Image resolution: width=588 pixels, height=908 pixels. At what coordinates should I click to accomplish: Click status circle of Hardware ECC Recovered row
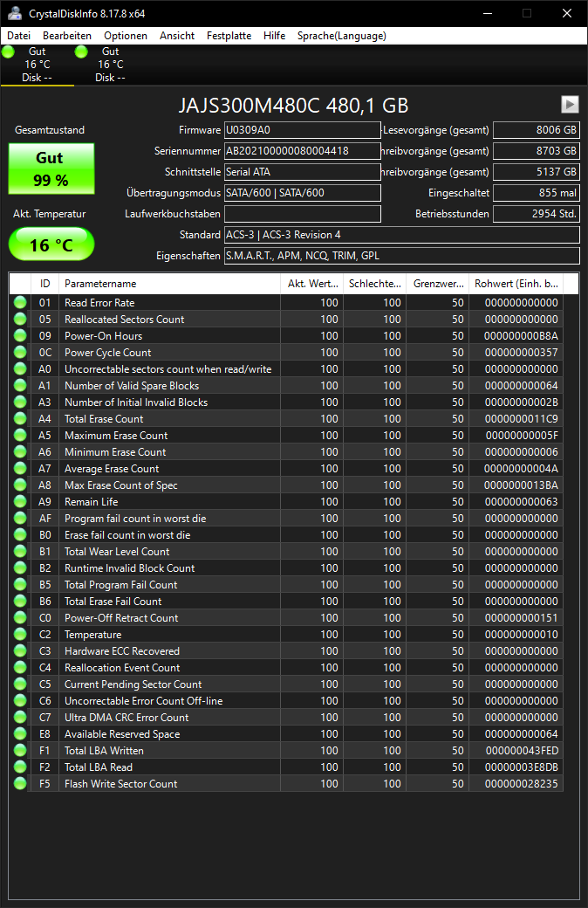(x=20, y=651)
